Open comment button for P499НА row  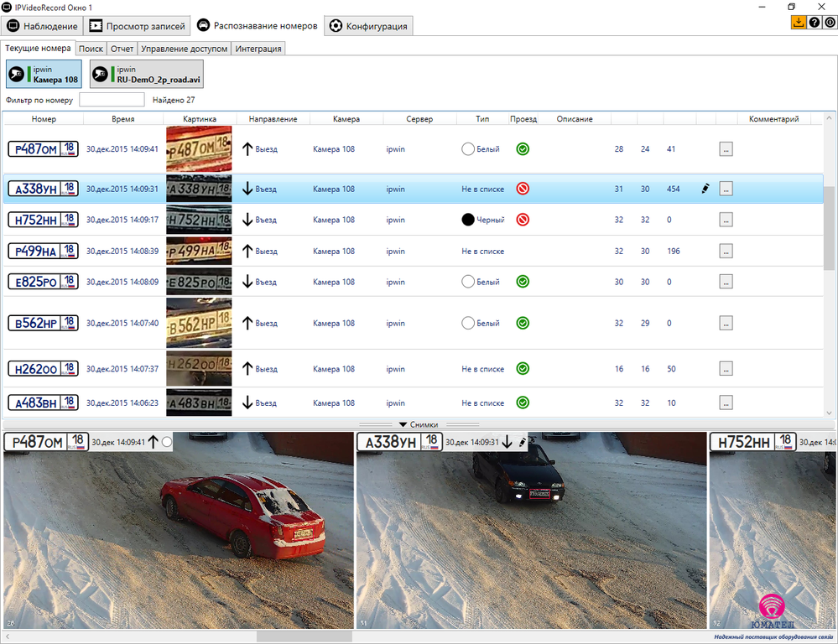click(x=726, y=252)
